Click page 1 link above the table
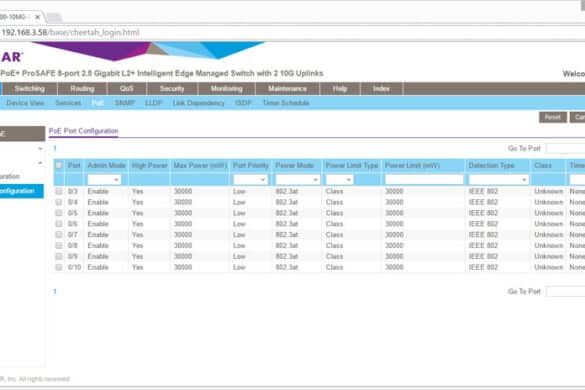The width and height of the screenshot is (585, 390). (55, 149)
